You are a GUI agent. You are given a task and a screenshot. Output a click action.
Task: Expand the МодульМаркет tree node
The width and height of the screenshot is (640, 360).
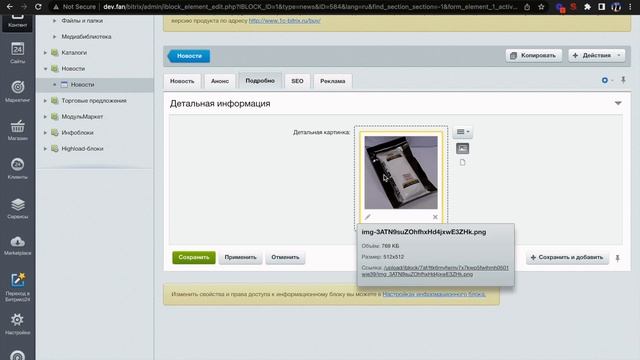(45, 116)
